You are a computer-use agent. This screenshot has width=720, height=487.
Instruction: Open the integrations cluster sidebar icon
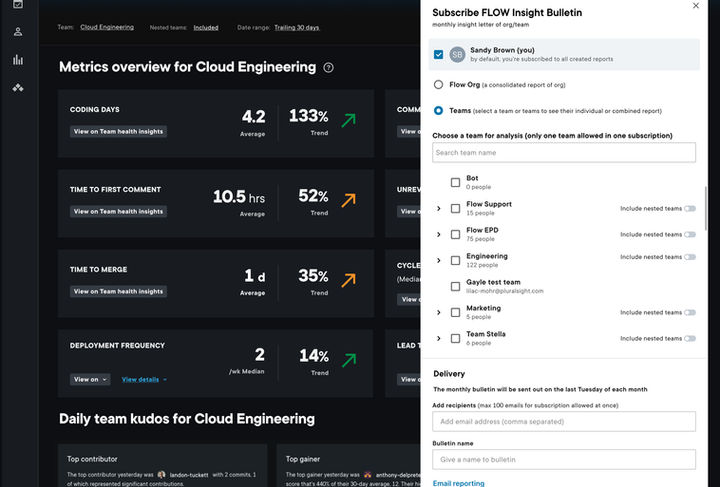point(18,87)
